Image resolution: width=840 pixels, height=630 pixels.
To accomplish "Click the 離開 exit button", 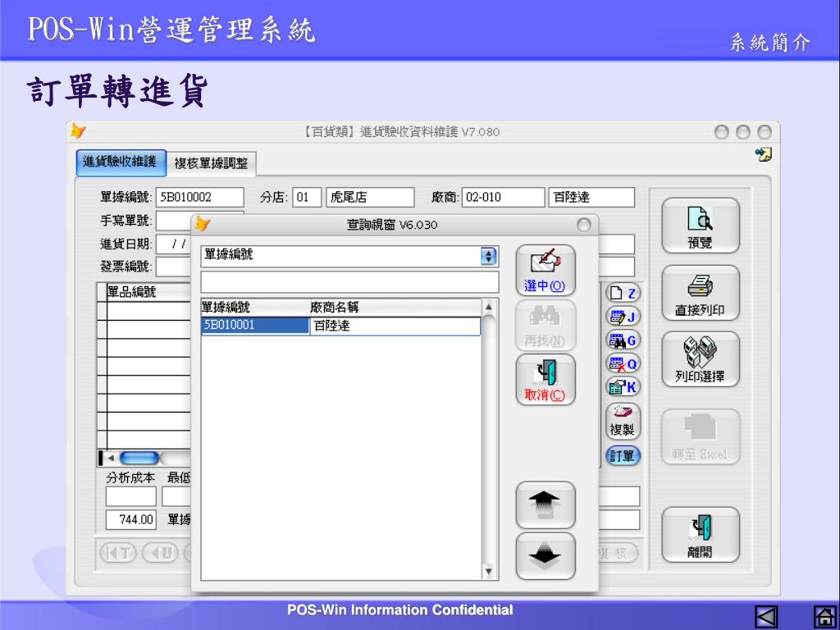I will [x=701, y=535].
